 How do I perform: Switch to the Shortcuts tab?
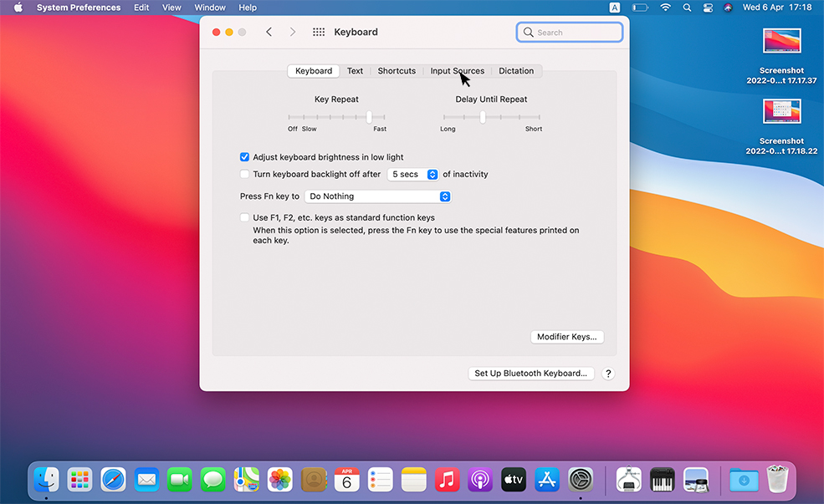click(397, 71)
